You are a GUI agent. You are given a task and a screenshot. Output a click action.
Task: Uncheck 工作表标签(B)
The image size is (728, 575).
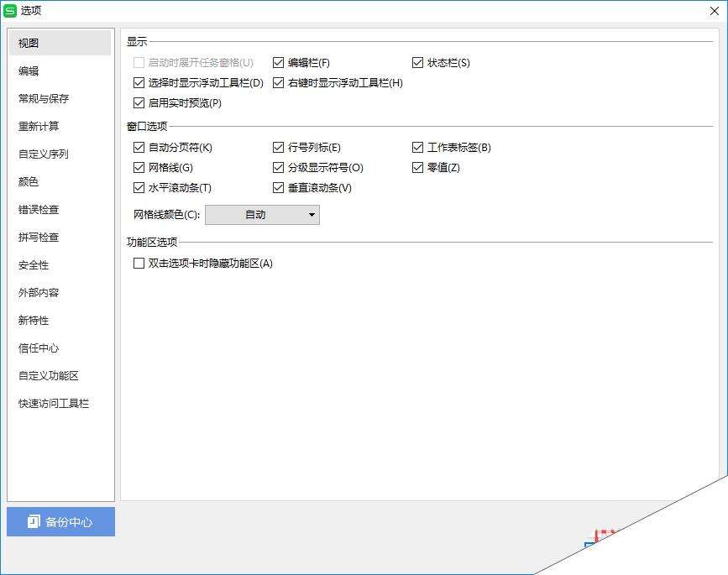tap(417, 147)
